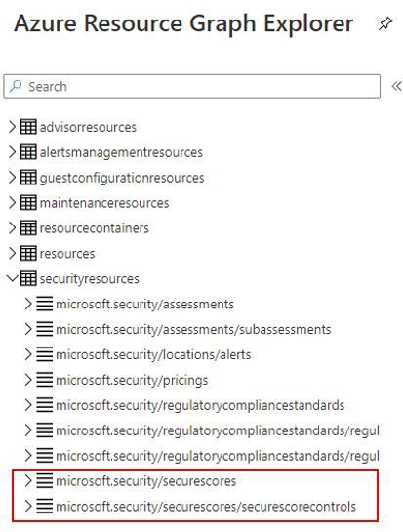403x532 pixels.
Task: Click the alertsmanagementresources table icon
Action: [28, 152]
